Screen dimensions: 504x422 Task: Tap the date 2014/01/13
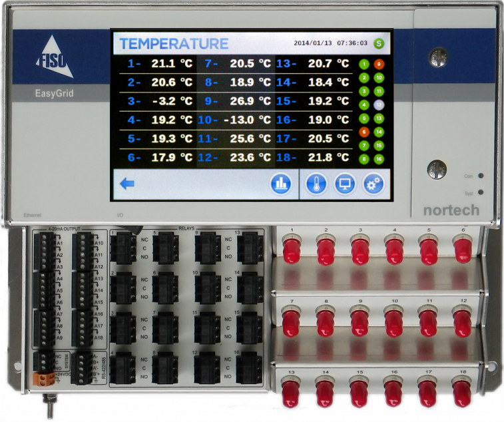click(x=313, y=43)
